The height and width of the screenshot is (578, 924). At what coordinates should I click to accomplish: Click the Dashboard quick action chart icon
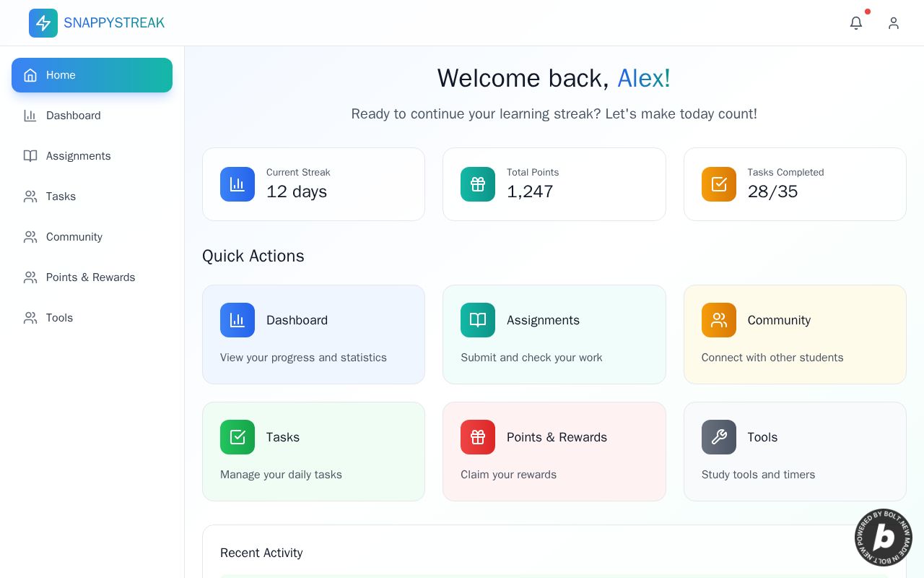pyautogui.click(x=237, y=320)
